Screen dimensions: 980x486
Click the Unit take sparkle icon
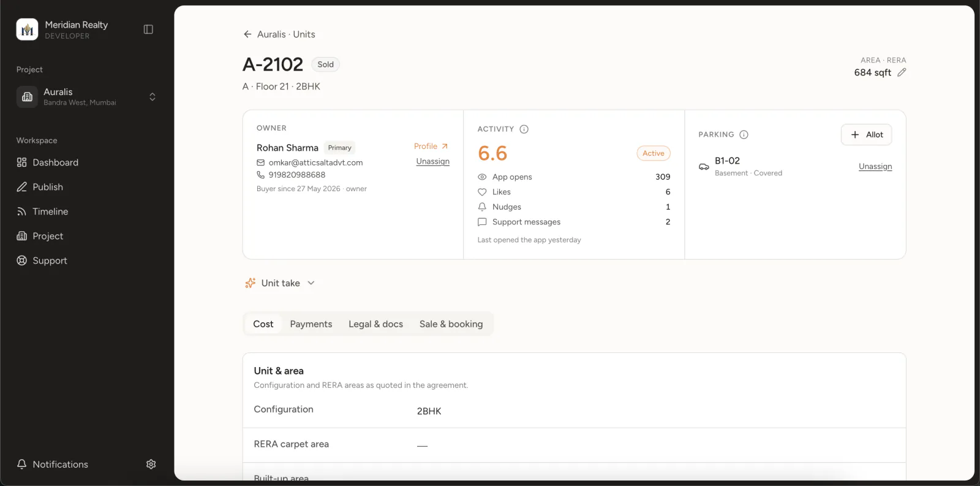point(251,283)
